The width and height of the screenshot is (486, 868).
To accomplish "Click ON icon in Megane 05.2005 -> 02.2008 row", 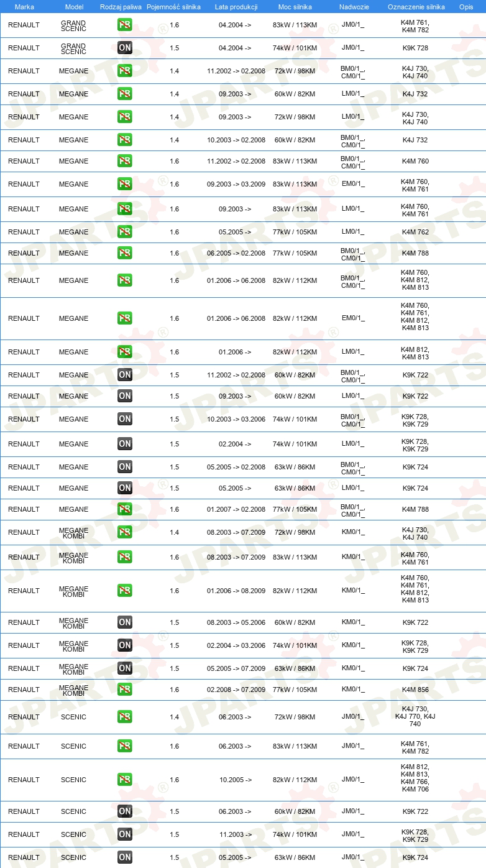I will pos(125,467).
